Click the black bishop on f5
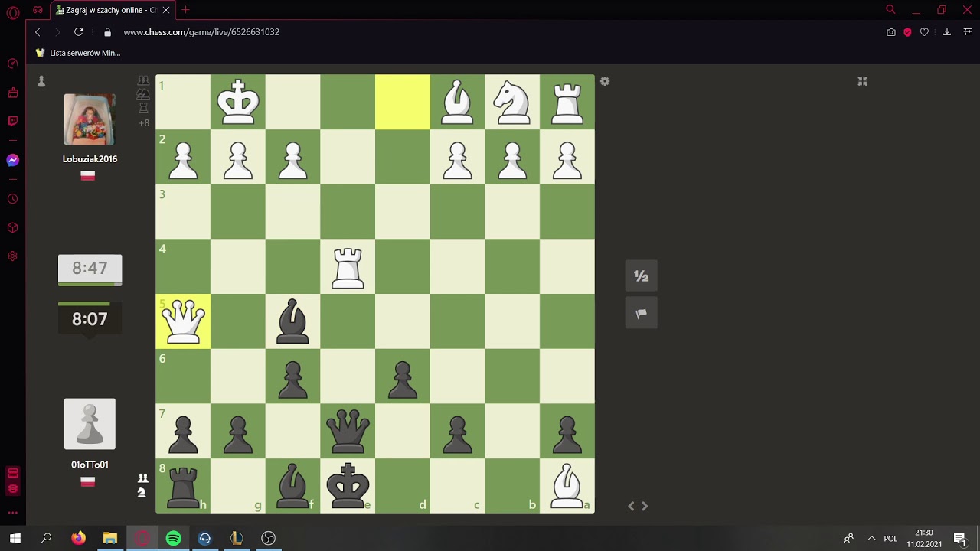The height and width of the screenshot is (551, 980). [x=292, y=321]
